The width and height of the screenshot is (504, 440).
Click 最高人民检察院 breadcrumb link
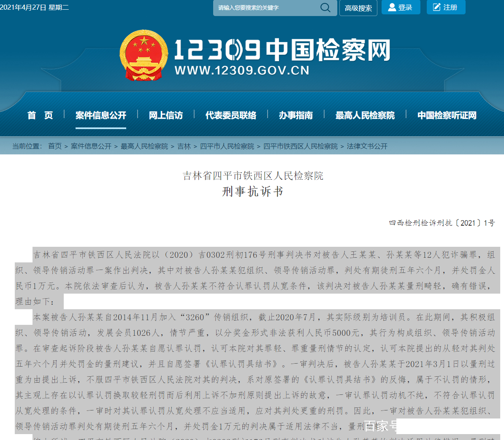[x=144, y=146]
